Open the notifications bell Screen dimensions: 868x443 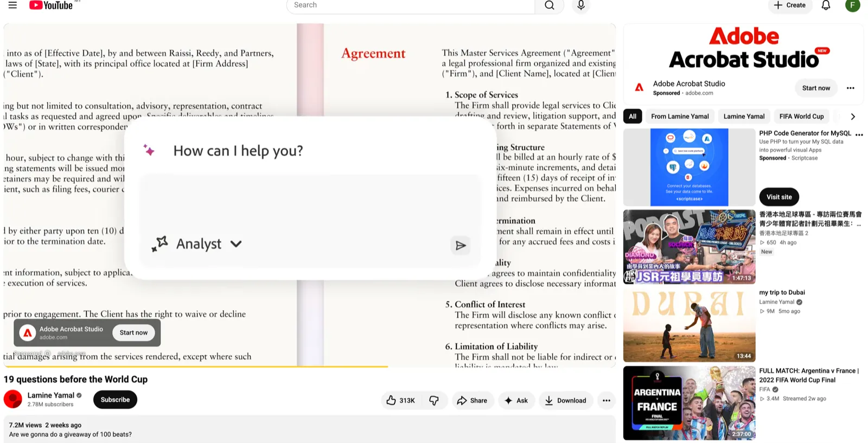[x=826, y=5]
